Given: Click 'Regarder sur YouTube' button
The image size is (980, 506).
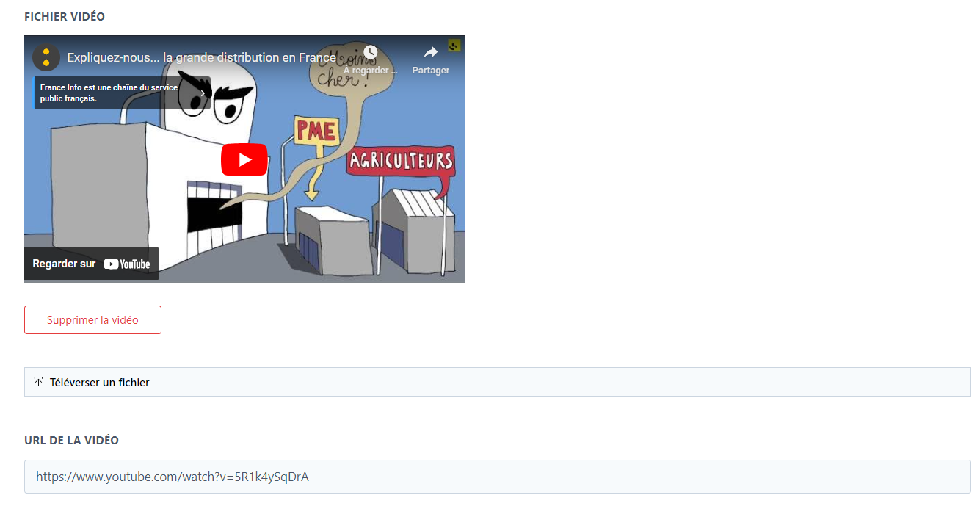Looking at the screenshot, I should [x=92, y=264].
